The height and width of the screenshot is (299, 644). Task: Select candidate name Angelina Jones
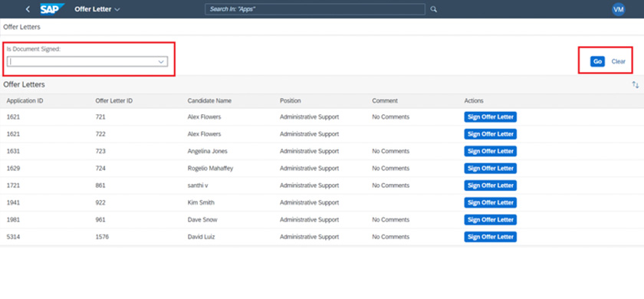208,151
